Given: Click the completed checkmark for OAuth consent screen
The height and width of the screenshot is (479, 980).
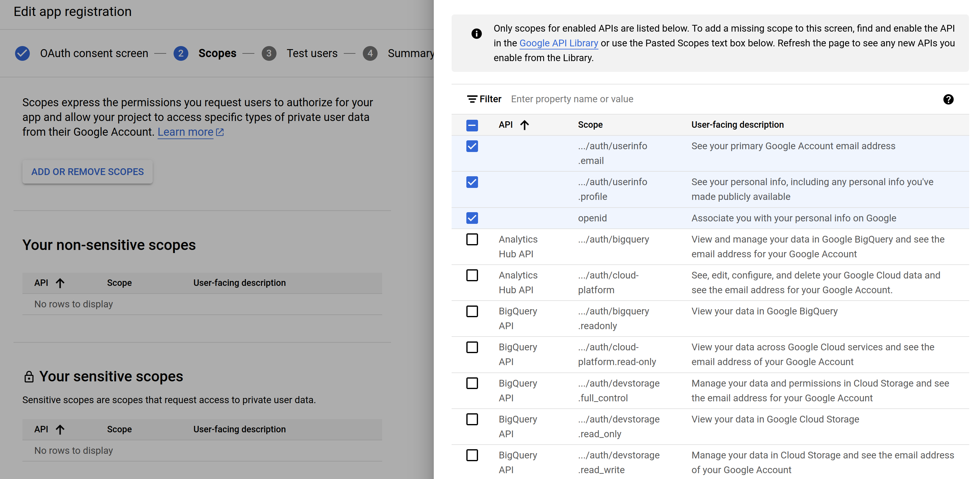Looking at the screenshot, I should pos(22,53).
